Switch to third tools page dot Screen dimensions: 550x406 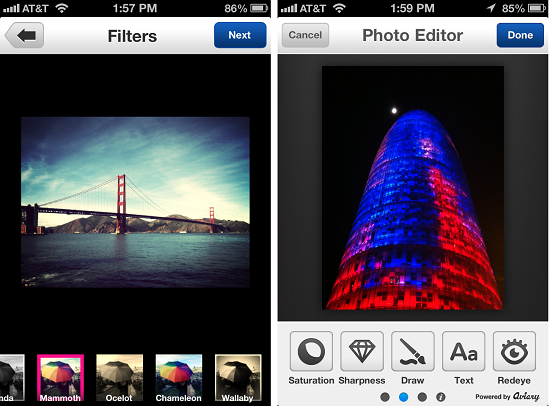tap(422, 397)
